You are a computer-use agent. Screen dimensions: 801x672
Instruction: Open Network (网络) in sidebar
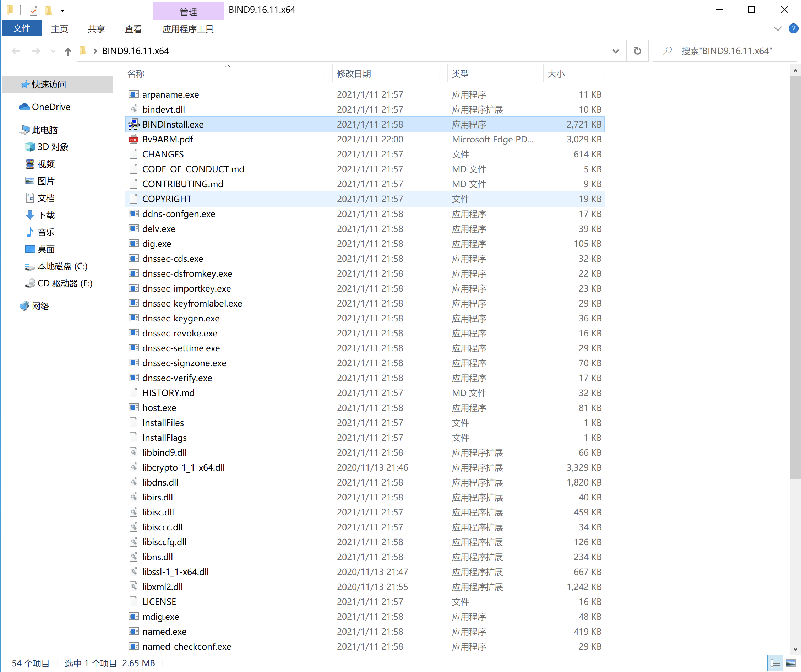point(34,306)
